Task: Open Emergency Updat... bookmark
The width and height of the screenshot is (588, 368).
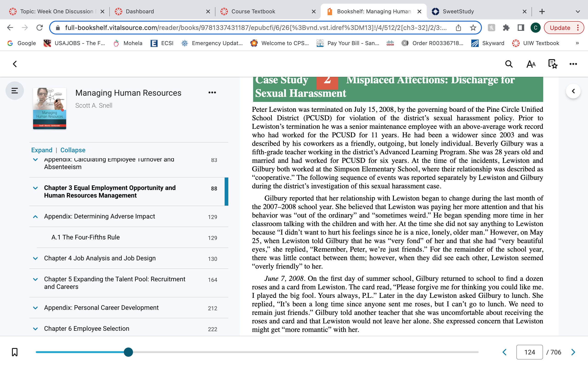Action: pyautogui.click(x=212, y=43)
